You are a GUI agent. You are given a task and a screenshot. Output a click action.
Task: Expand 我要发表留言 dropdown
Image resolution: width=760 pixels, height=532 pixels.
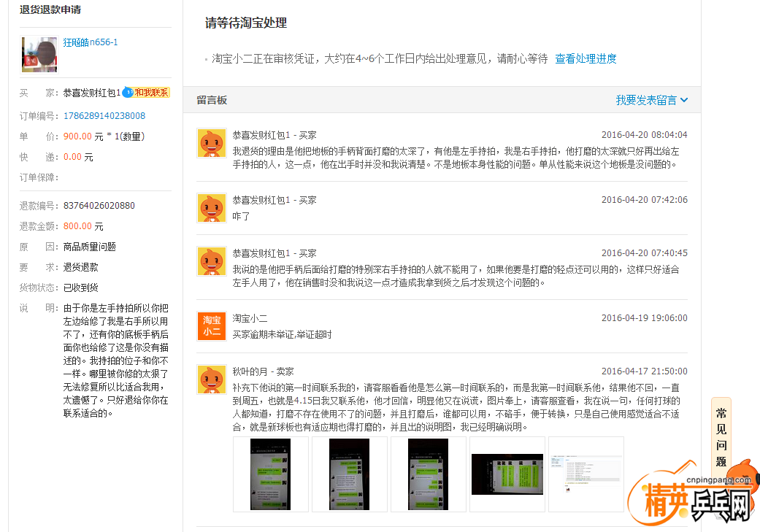[651, 100]
